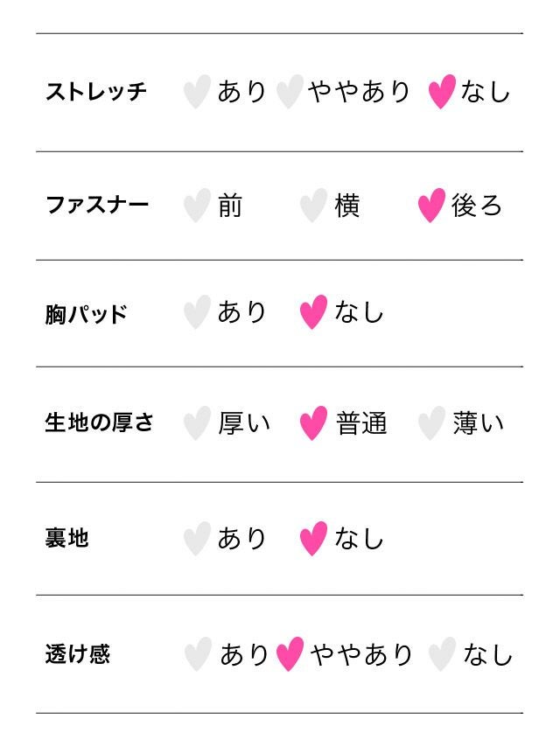The height and width of the screenshot is (747, 560).
Task: Click the 生地の厚さ row label
Action: pos(99,423)
